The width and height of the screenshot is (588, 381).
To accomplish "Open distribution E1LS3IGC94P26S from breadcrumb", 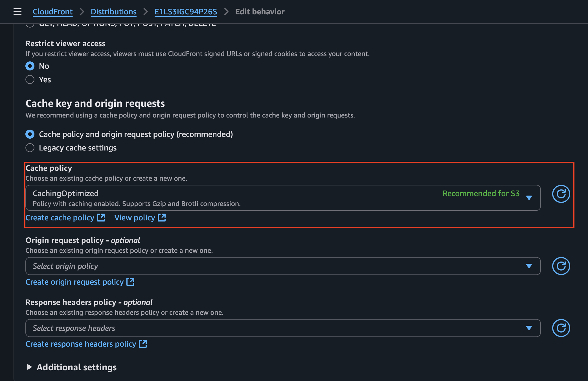I will pyautogui.click(x=185, y=12).
